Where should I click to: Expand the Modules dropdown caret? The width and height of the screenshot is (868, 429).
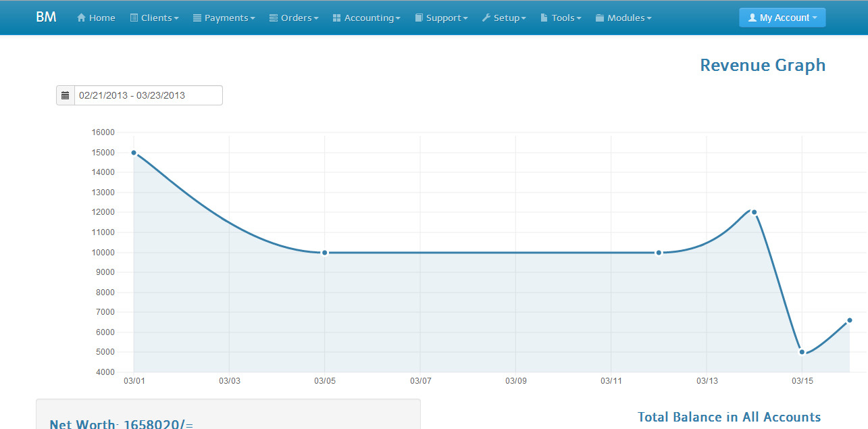[649, 19]
